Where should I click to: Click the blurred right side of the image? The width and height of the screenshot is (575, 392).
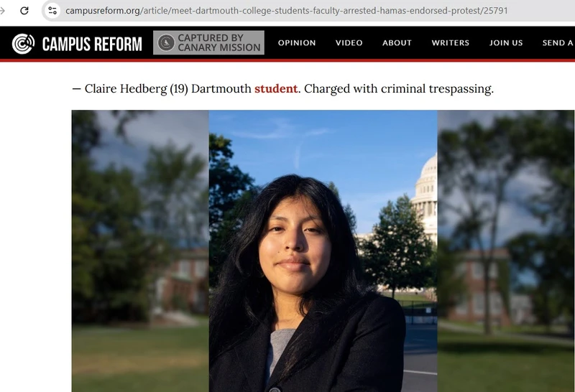pyautogui.click(x=506, y=251)
